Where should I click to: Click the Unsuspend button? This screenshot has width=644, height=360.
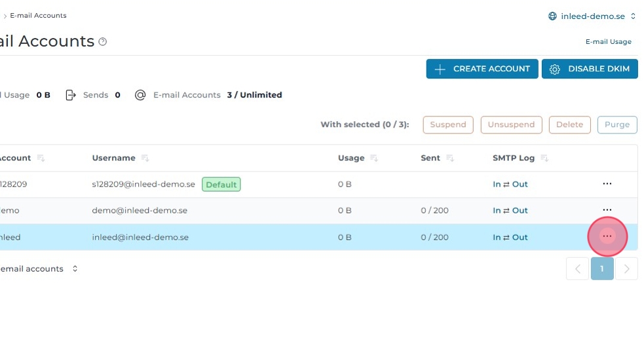click(x=511, y=124)
